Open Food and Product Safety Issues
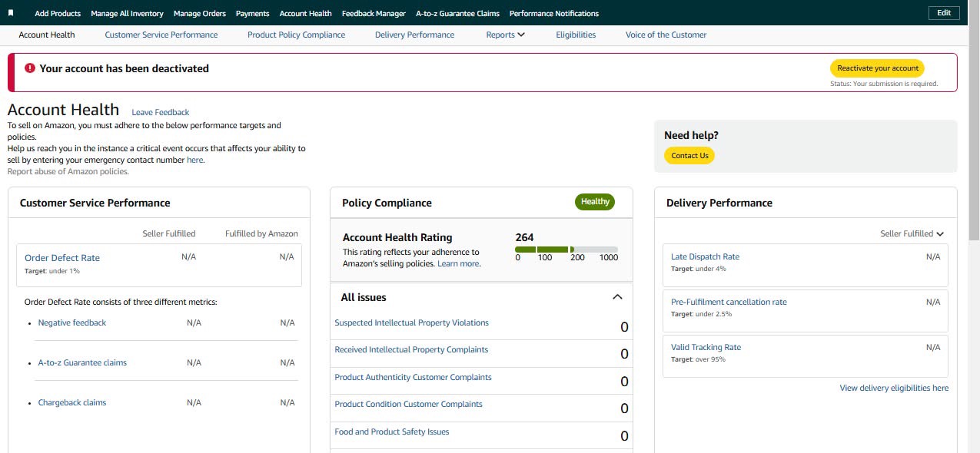 [x=392, y=432]
